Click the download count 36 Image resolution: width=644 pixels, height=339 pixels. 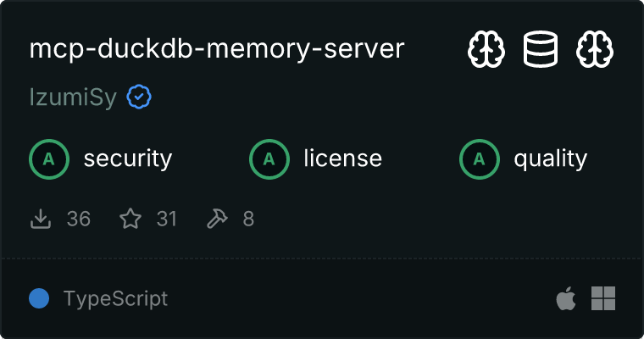[x=79, y=219]
